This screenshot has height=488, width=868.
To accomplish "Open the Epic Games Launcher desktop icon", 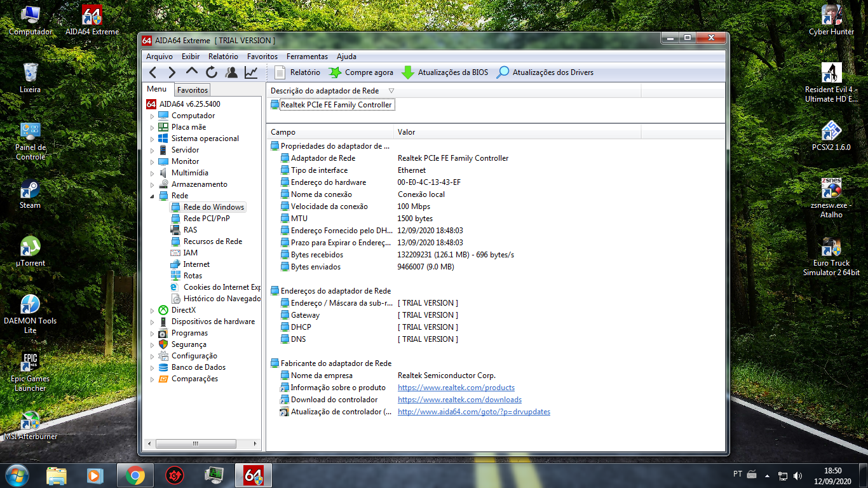I will tap(30, 372).
